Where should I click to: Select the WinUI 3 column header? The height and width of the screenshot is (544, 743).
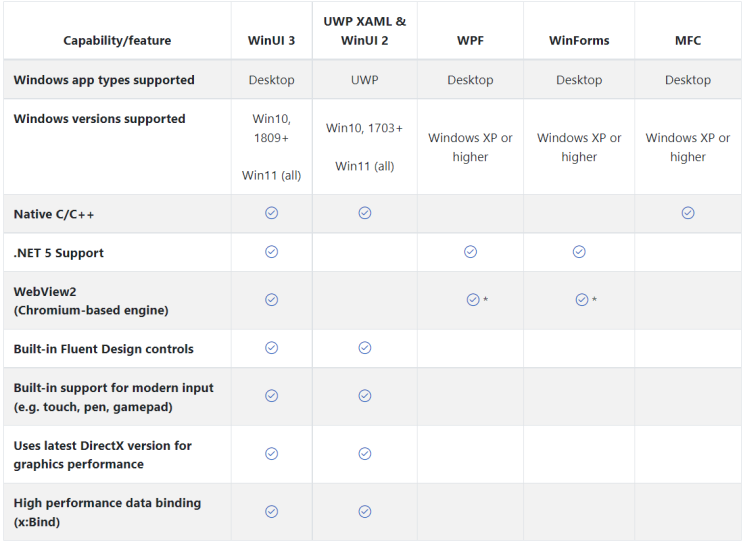click(271, 41)
